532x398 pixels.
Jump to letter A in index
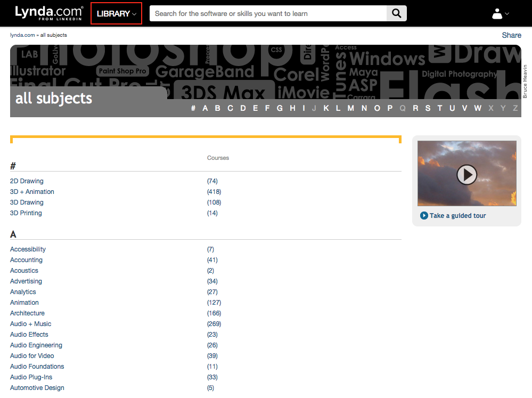click(x=205, y=108)
